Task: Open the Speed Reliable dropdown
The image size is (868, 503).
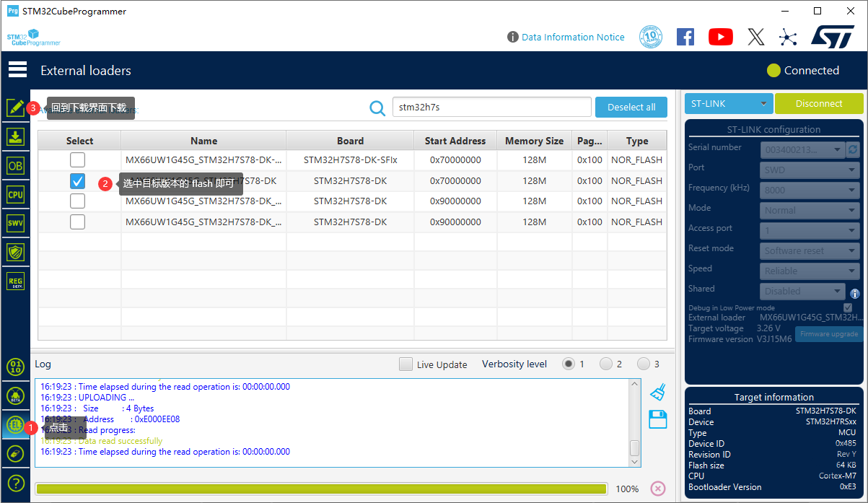Action: tap(810, 271)
